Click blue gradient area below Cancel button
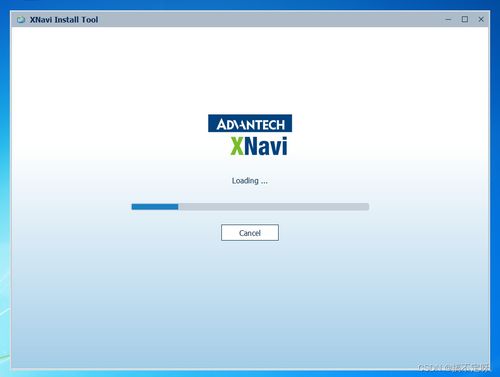 click(250, 300)
